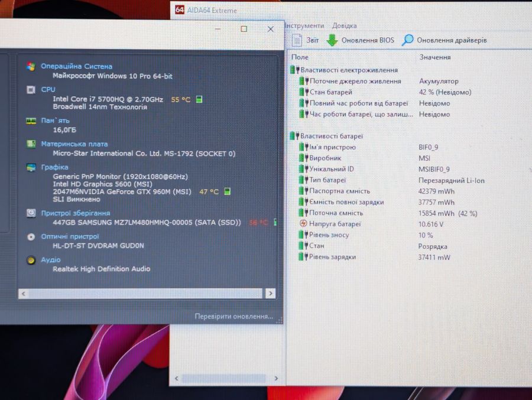
Task: Click the Оптичні пристрої disc icon
Action: coord(31,237)
